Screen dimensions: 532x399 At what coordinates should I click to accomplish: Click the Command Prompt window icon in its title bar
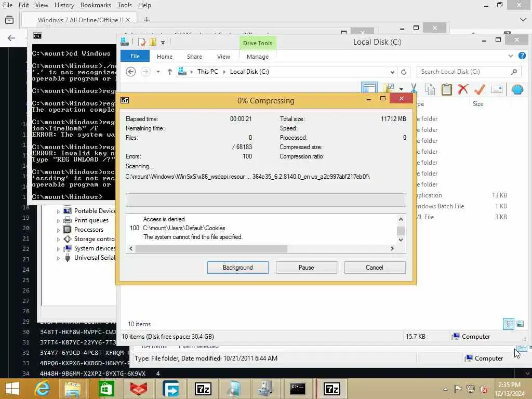pyautogui.click(x=37, y=36)
